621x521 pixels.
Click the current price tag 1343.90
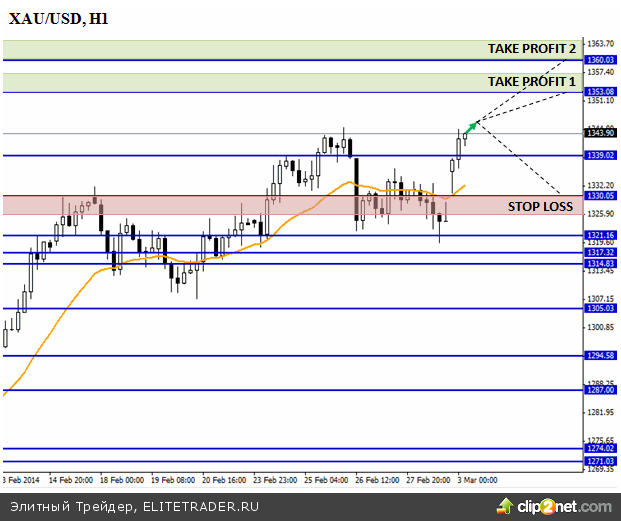(601, 133)
